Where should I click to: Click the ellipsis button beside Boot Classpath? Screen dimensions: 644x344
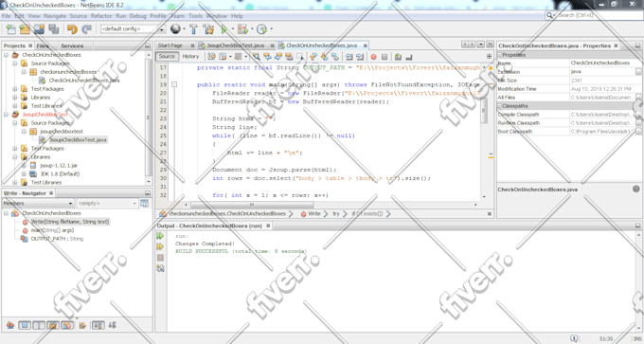(637, 132)
